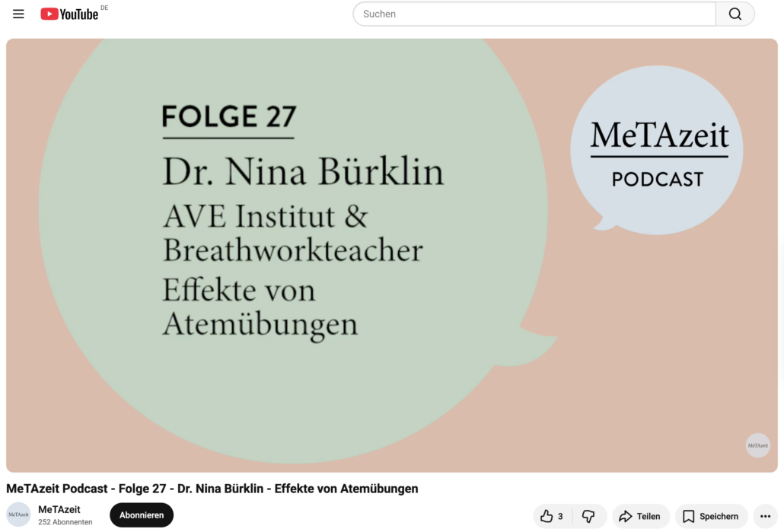
Task: Share the video via Teilen
Action: coord(640,516)
